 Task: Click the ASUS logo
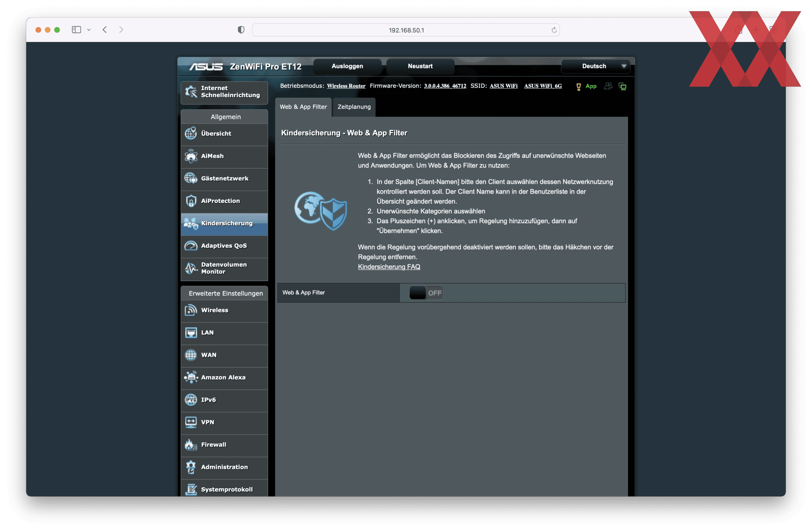point(206,67)
